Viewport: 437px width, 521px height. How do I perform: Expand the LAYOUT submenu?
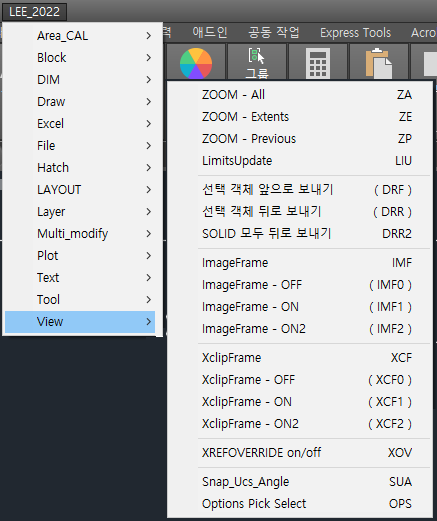click(x=80, y=190)
